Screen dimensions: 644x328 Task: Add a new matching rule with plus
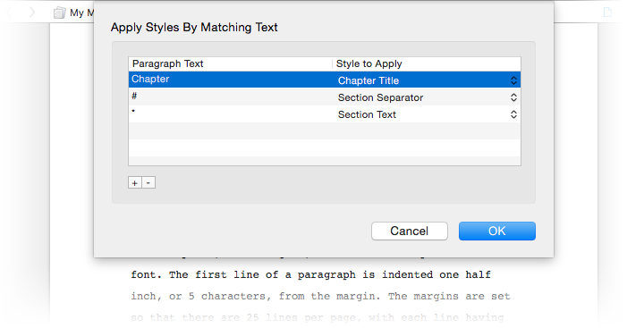(135, 182)
